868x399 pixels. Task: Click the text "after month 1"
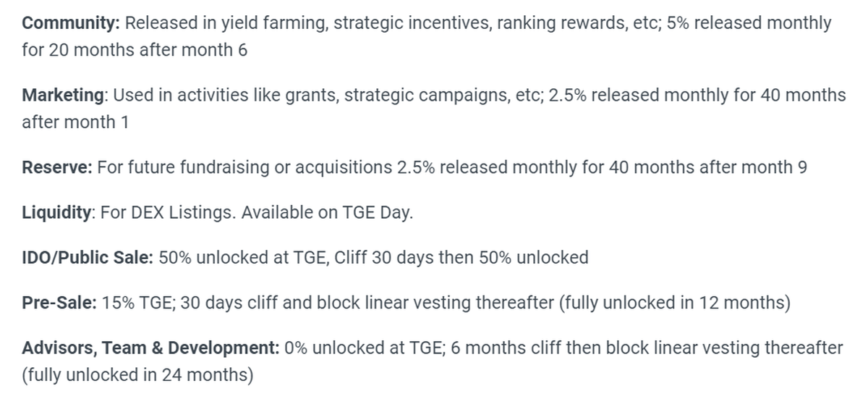point(75,122)
